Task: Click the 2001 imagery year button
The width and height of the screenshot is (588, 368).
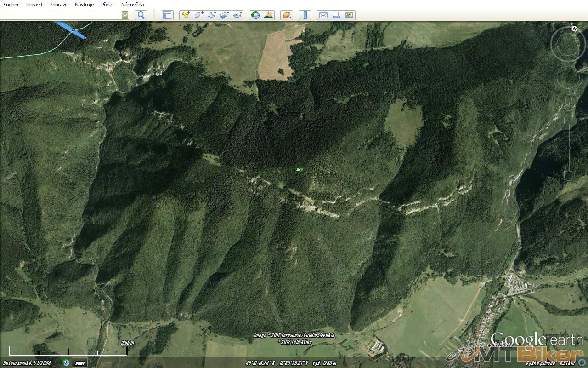Action: pyautogui.click(x=80, y=363)
